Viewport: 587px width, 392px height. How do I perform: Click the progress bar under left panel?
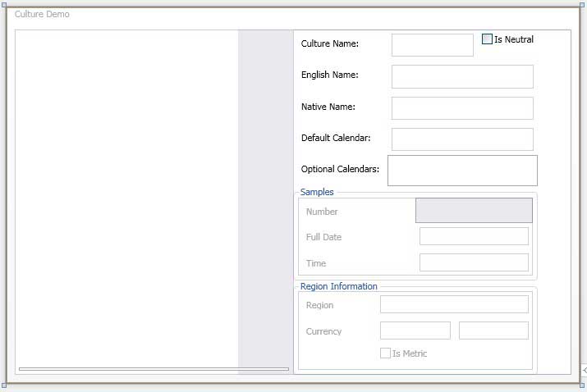[154, 370]
